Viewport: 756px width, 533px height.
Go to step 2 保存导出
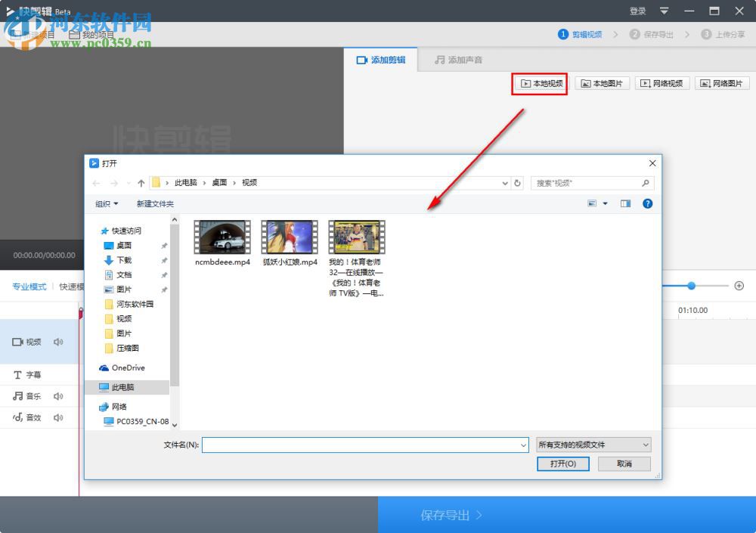[x=652, y=34]
